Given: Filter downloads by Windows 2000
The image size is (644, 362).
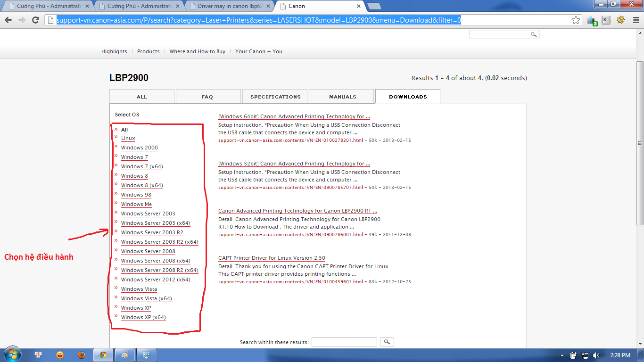Looking at the screenshot, I should pyautogui.click(x=140, y=148).
